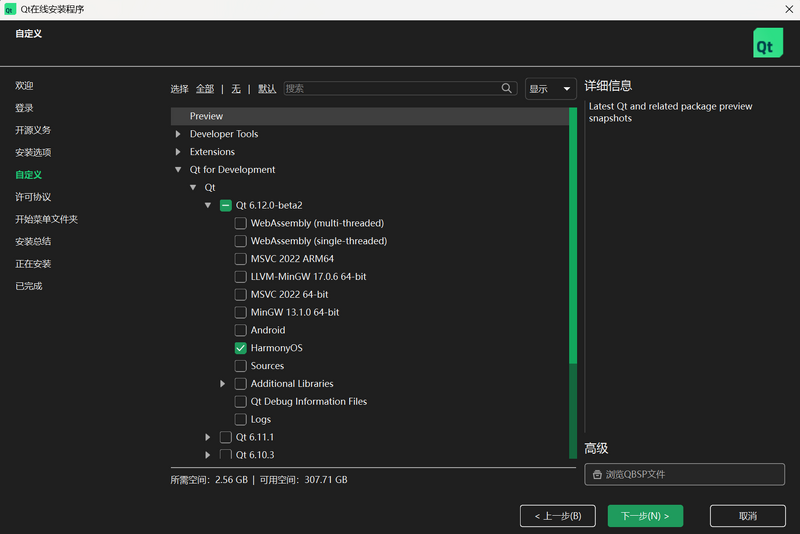Click the component search field
This screenshot has height=534, width=800.
(400, 88)
